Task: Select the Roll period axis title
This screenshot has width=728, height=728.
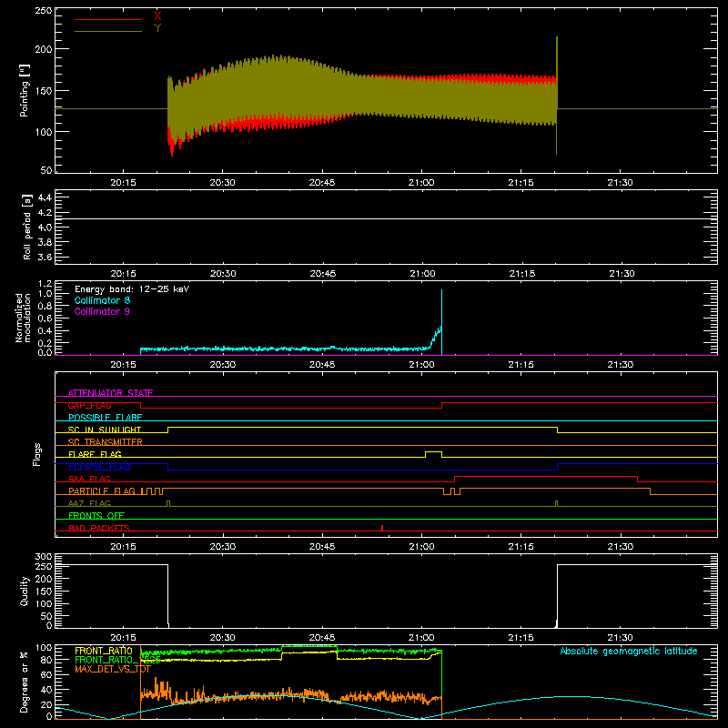Action: 26,227
